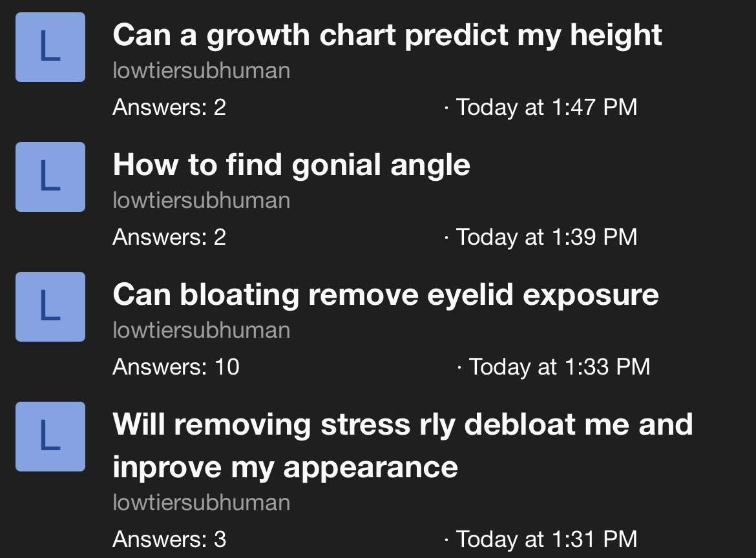Image resolution: width=756 pixels, height=558 pixels.
Task: Click username under gonial angle thread
Action: click(202, 200)
